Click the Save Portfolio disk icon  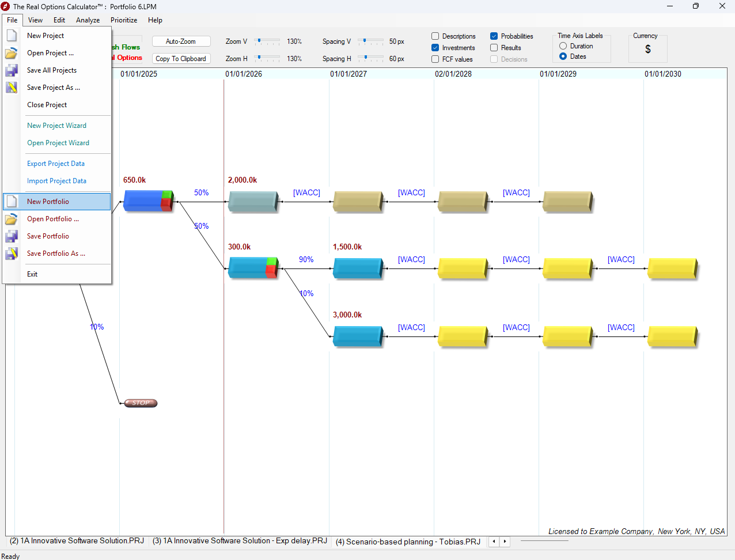[x=12, y=236]
